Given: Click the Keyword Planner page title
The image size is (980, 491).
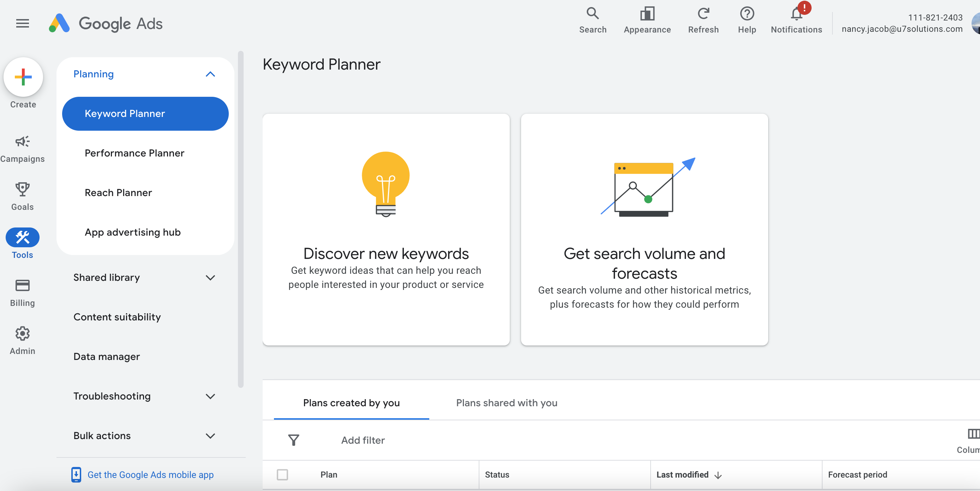Looking at the screenshot, I should [x=322, y=64].
